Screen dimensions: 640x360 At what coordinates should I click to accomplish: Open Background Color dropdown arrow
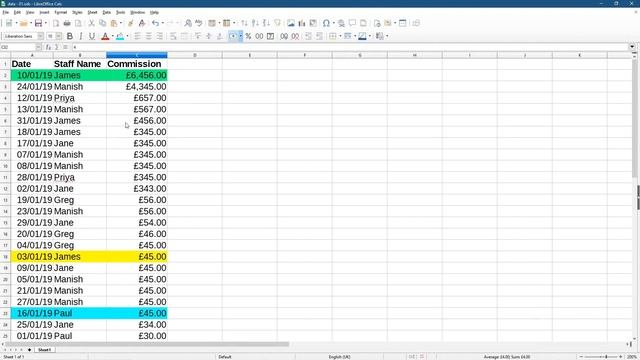(x=127, y=36)
